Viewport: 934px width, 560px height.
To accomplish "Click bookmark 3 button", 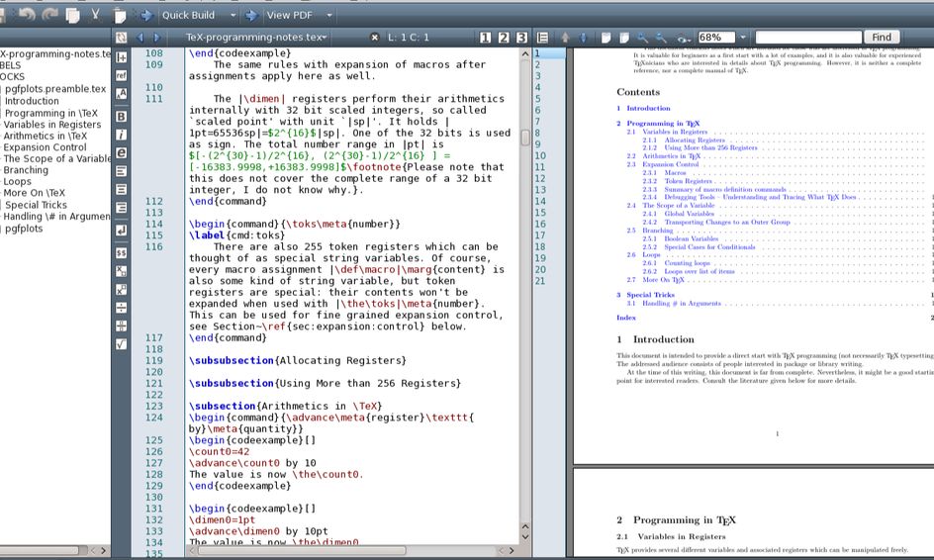I will [x=521, y=38].
